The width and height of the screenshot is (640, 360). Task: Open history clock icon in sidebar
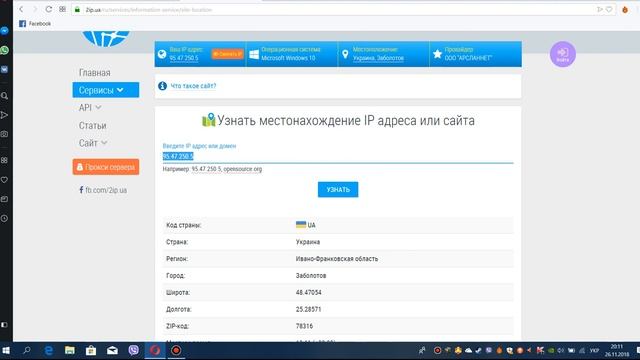coord(4,218)
